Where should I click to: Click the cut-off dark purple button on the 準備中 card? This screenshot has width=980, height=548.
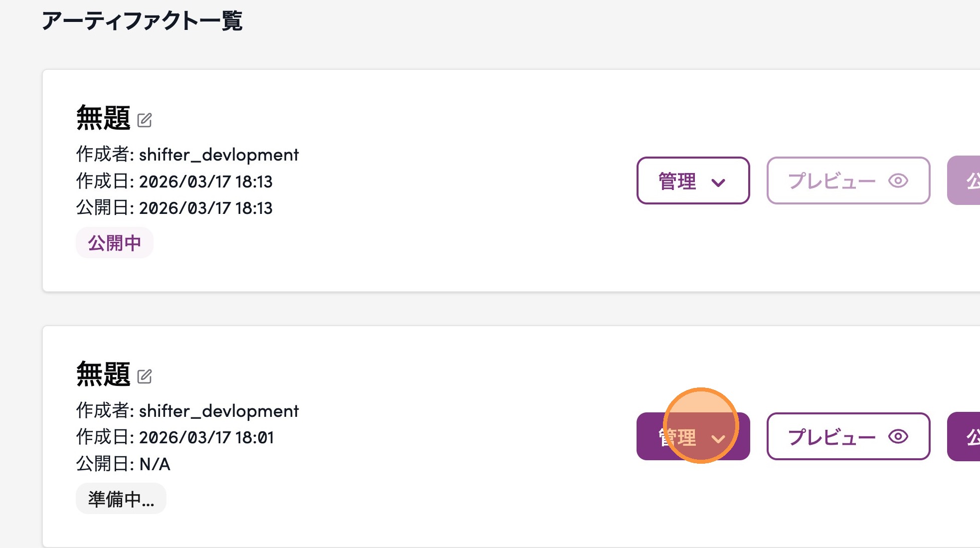tap(965, 437)
